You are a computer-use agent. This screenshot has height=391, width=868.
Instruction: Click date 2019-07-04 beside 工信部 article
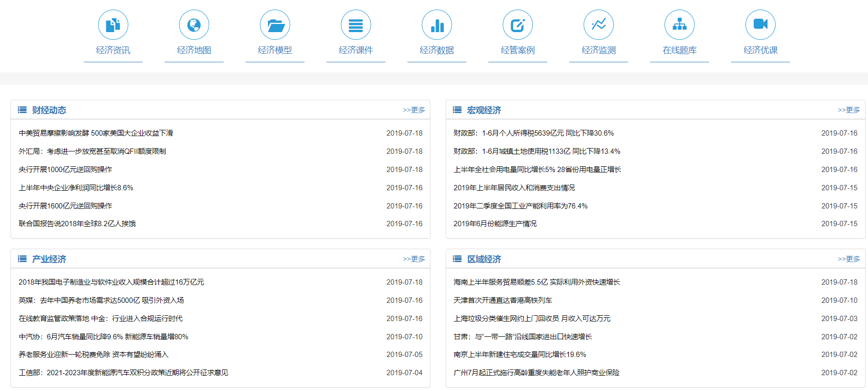[405, 373]
